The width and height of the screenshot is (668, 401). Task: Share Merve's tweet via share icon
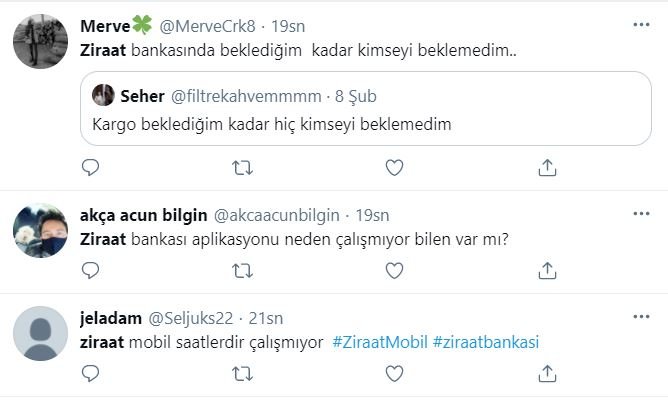click(x=547, y=167)
